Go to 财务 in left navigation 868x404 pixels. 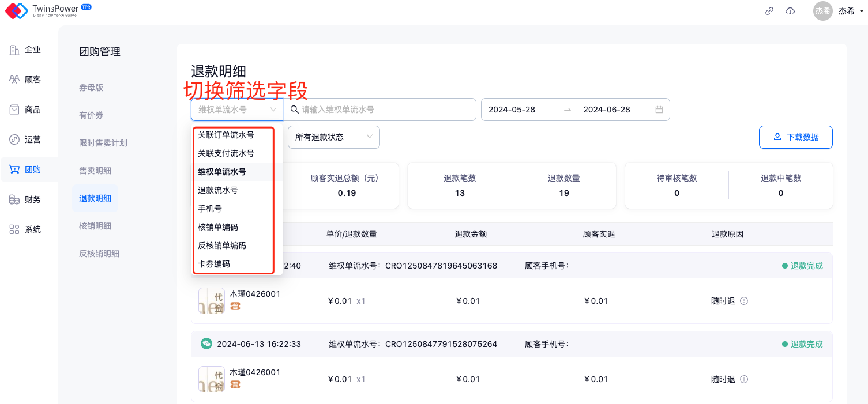coord(32,199)
